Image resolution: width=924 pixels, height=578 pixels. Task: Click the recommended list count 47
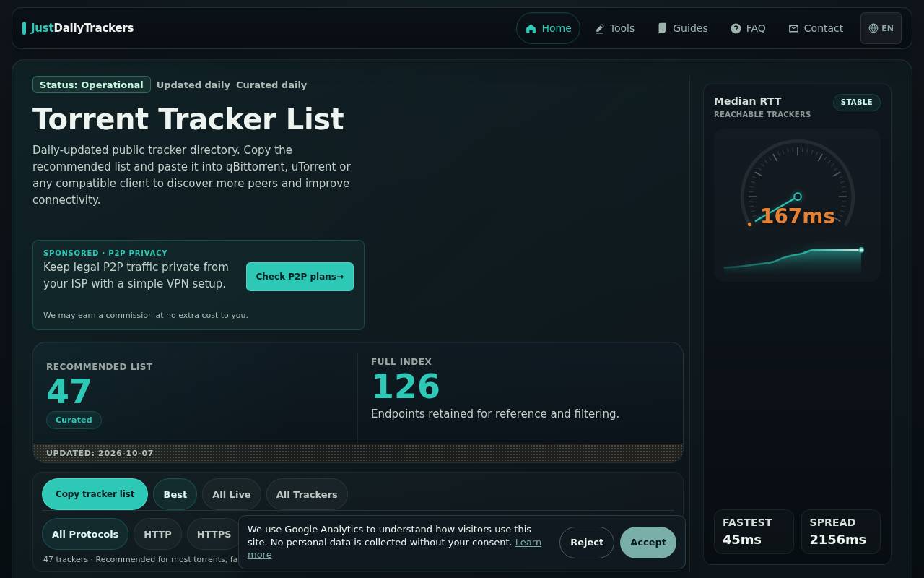click(69, 392)
